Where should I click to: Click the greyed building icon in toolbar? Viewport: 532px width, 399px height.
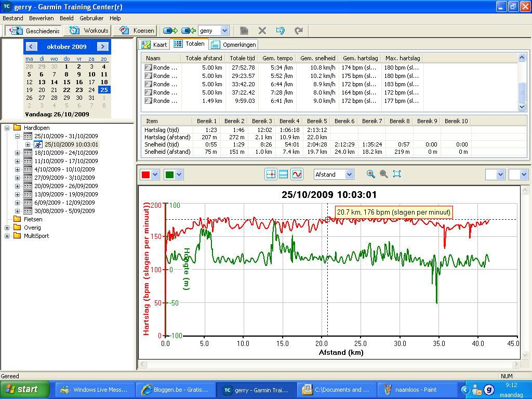[244, 31]
